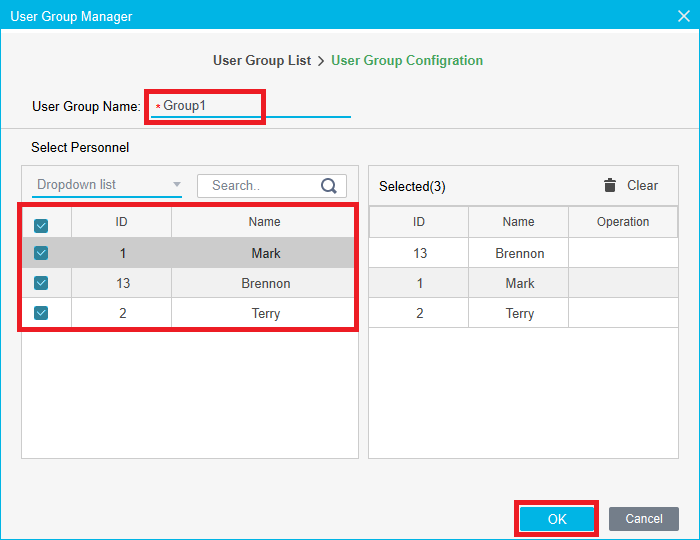Uncheck the checkbox for Brennon
Viewport: 700px width, 540px height.
(41, 283)
